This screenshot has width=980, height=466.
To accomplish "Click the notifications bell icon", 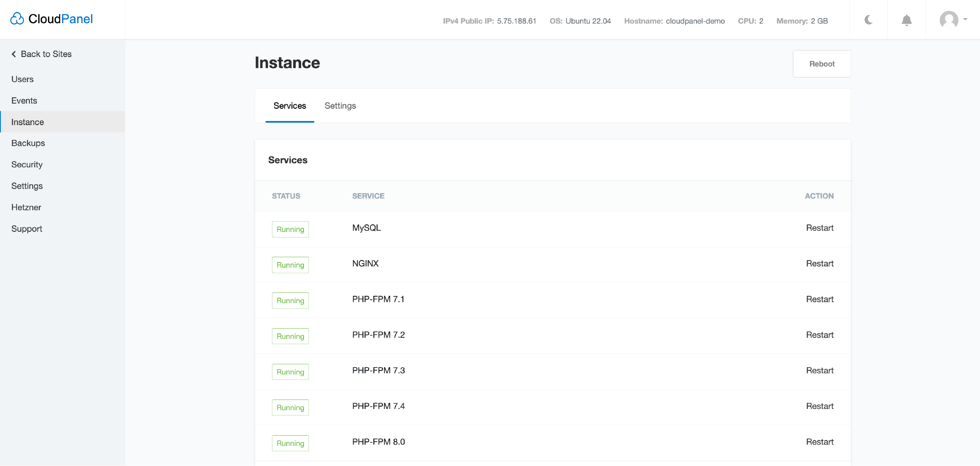I will pyautogui.click(x=907, y=20).
